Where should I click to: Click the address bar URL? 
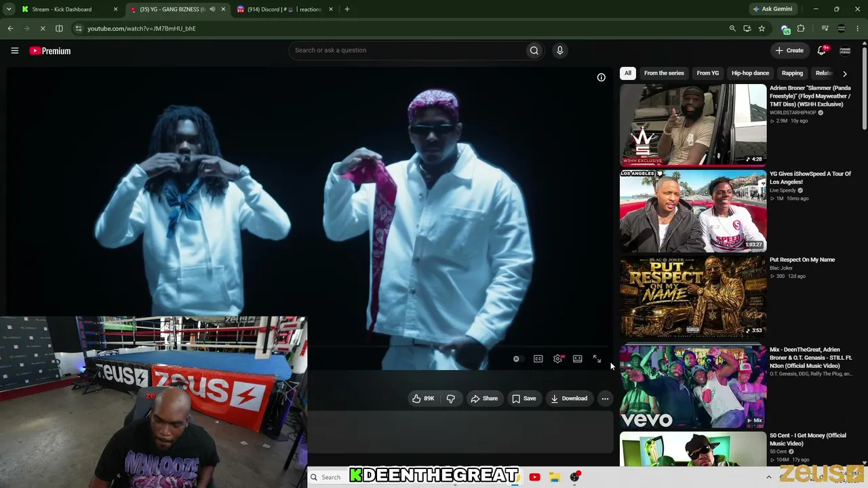click(142, 28)
